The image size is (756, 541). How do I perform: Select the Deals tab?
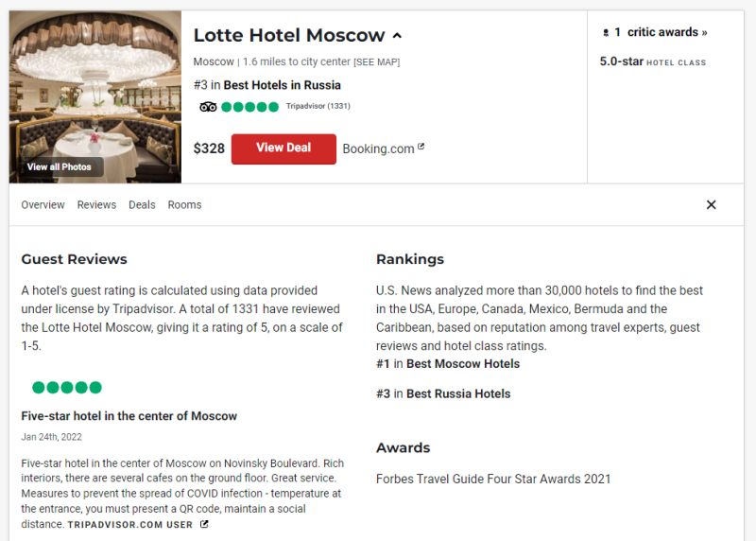(142, 205)
